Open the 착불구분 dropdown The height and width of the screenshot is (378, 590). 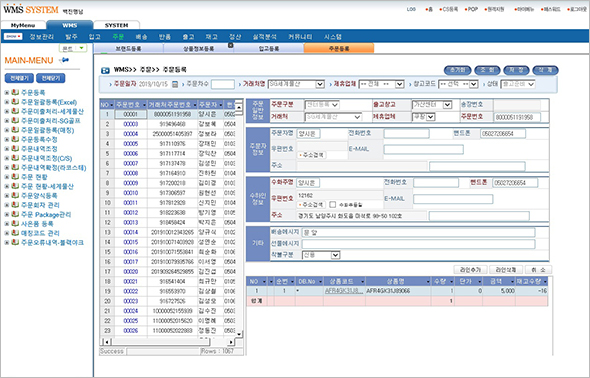pyautogui.click(x=335, y=255)
